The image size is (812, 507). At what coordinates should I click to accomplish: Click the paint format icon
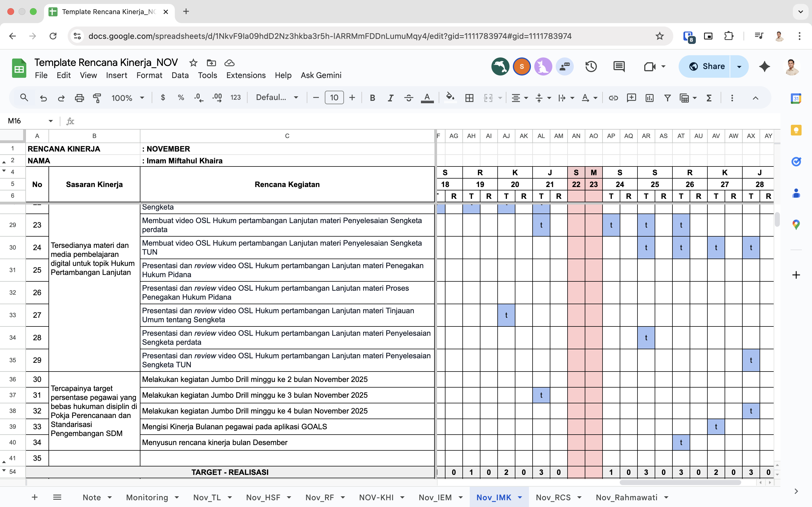(x=97, y=98)
